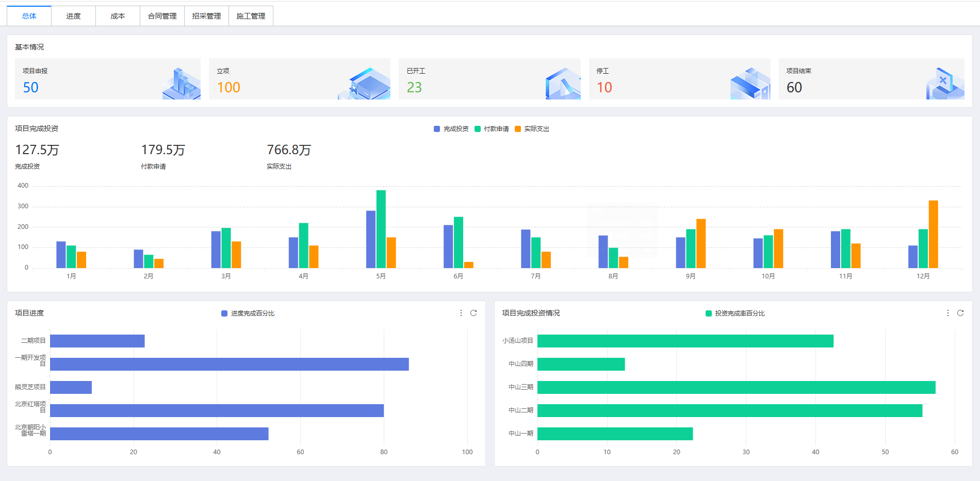Refresh the 项目进度 chart
The width and height of the screenshot is (980, 481).
473,313
